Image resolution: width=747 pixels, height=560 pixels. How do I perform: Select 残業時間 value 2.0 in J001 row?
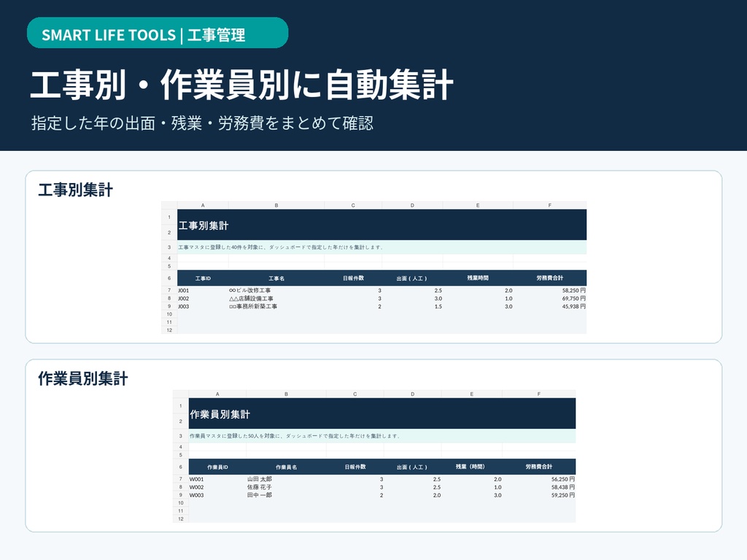point(478,290)
